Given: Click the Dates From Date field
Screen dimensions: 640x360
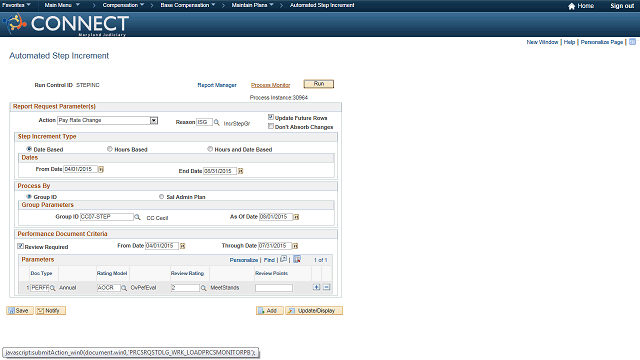Looking at the screenshot, I should click(80, 169).
